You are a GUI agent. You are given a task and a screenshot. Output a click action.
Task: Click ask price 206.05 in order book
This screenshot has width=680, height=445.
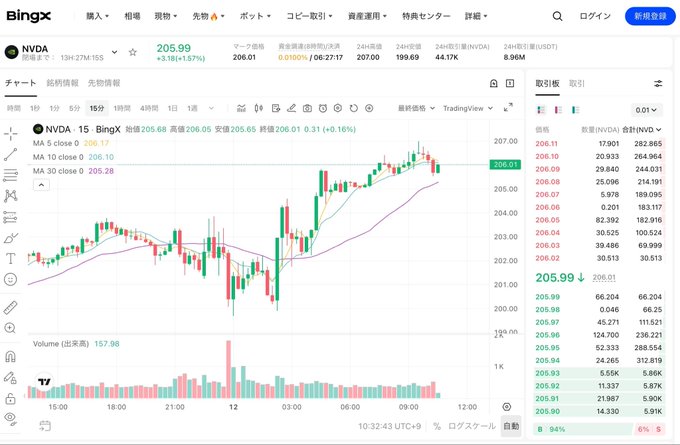[547, 220]
